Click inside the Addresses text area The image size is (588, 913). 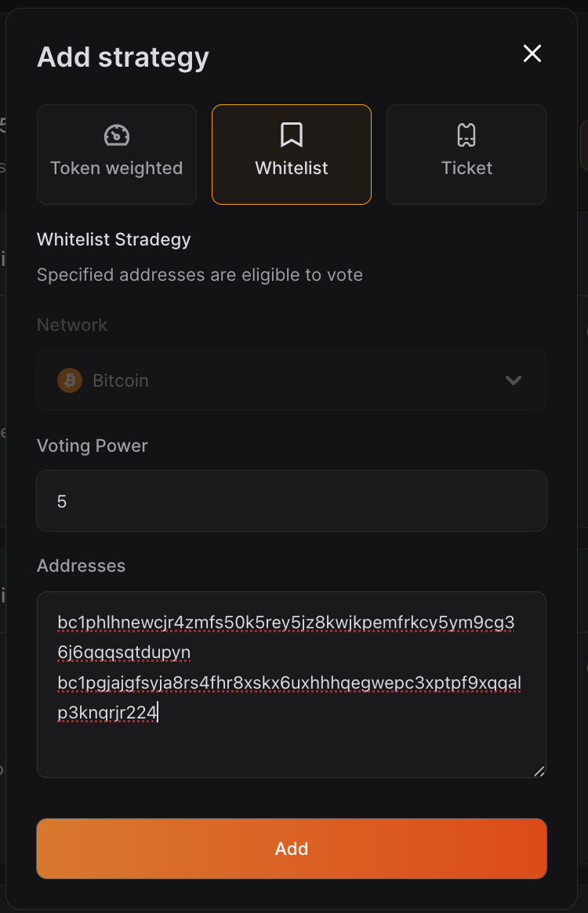pos(292,745)
